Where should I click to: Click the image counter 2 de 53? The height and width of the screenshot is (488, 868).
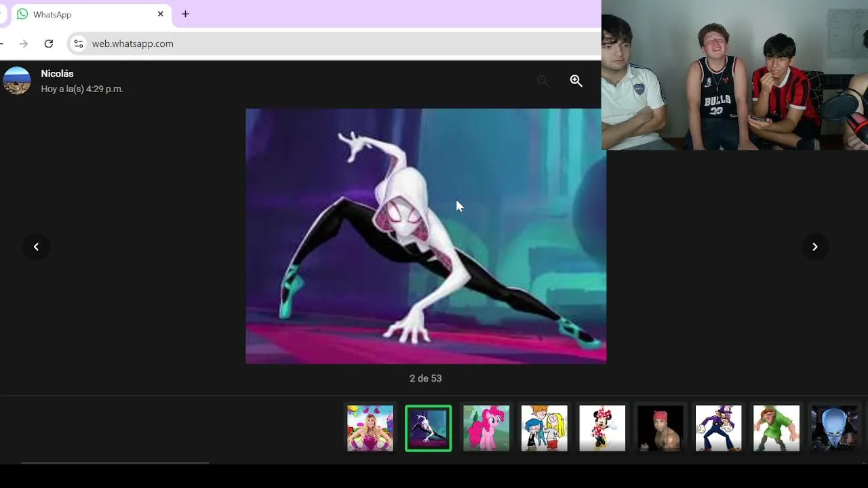(x=425, y=378)
